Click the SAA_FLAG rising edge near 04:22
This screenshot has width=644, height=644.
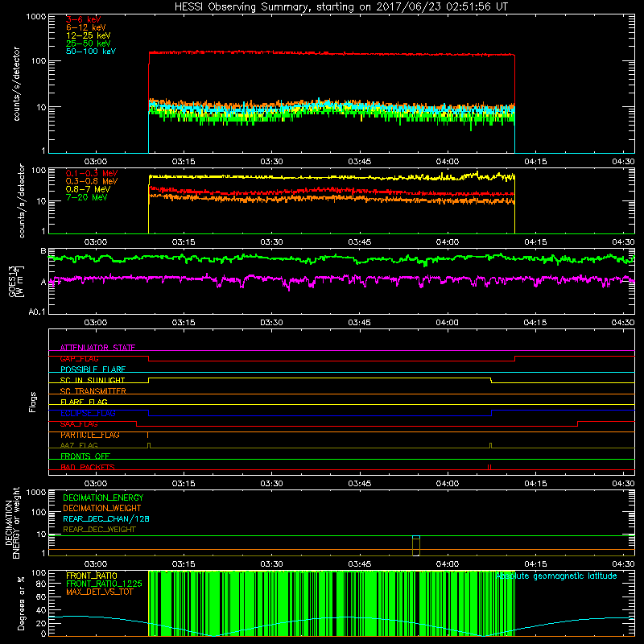(x=578, y=424)
